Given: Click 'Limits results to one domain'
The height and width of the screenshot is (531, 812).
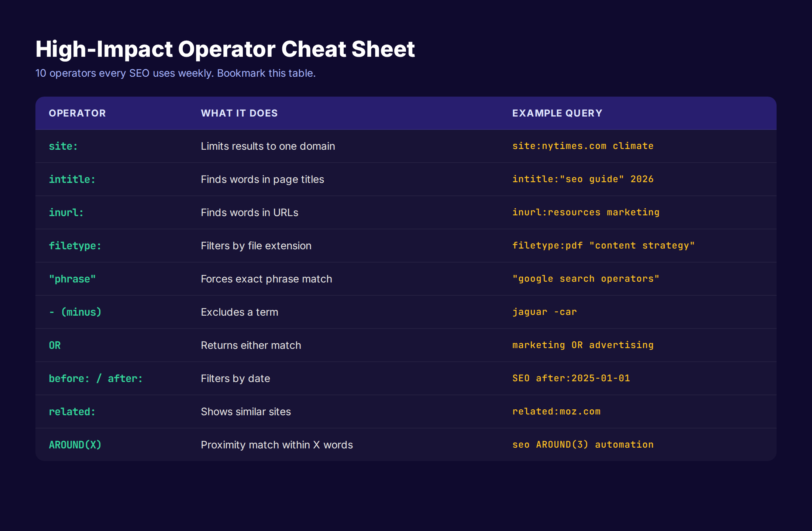Looking at the screenshot, I should click(268, 146).
